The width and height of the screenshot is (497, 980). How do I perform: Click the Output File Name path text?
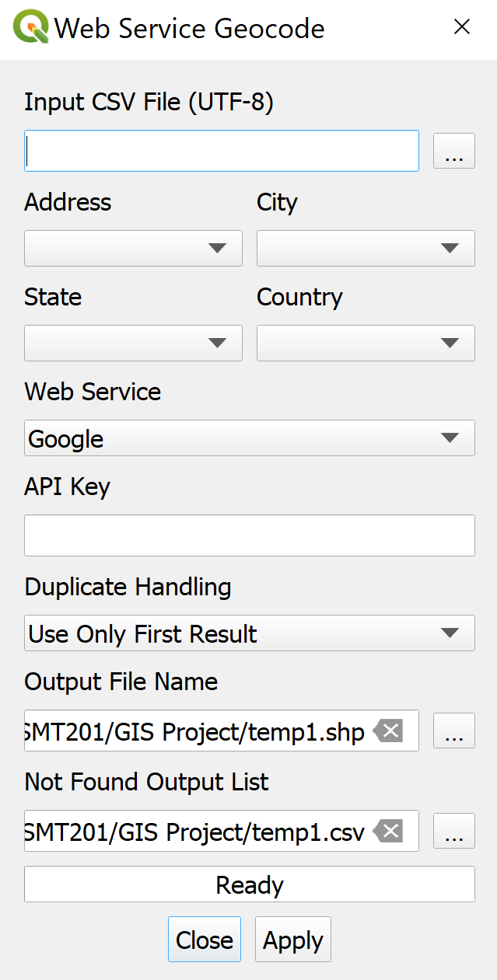point(194,731)
